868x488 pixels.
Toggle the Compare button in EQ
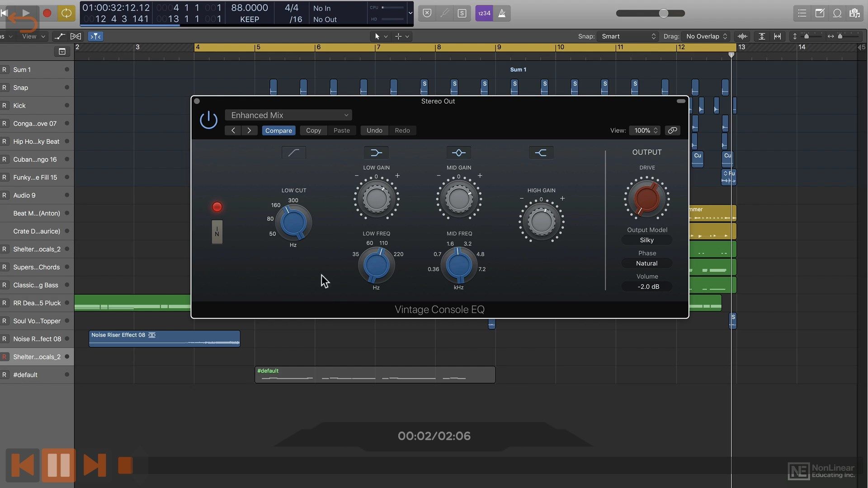click(x=278, y=130)
